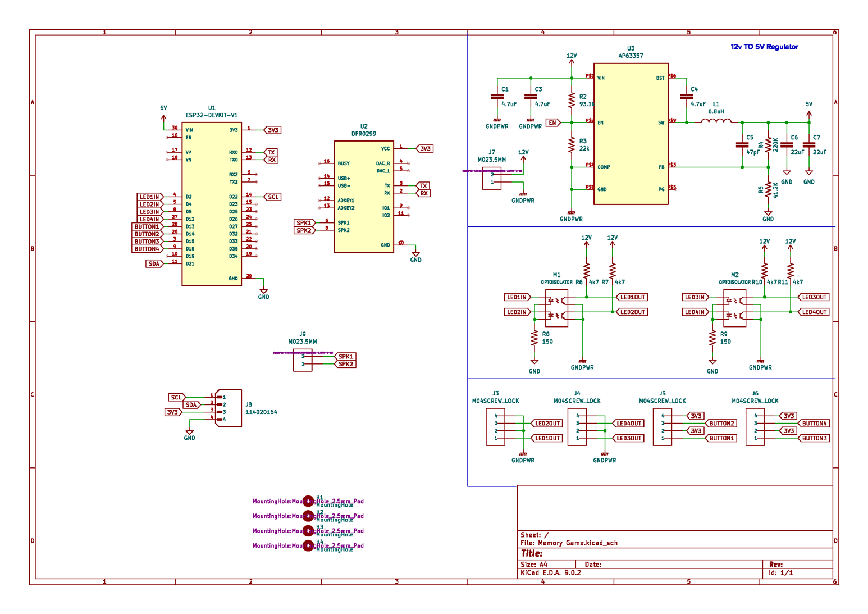
Task: Select the J3 screw terminal connector
Action: click(x=495, y=427)
